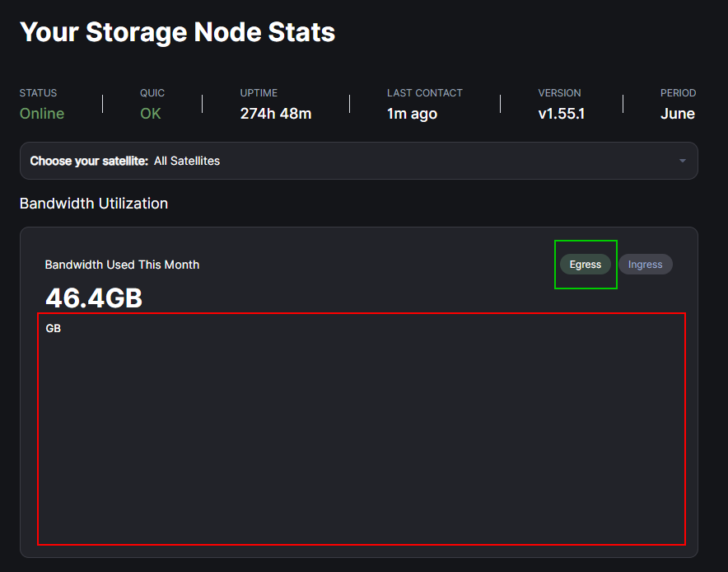Click the GB axis label on chart
Viewport: 728px width, 572px height.
tap(54, 329)
